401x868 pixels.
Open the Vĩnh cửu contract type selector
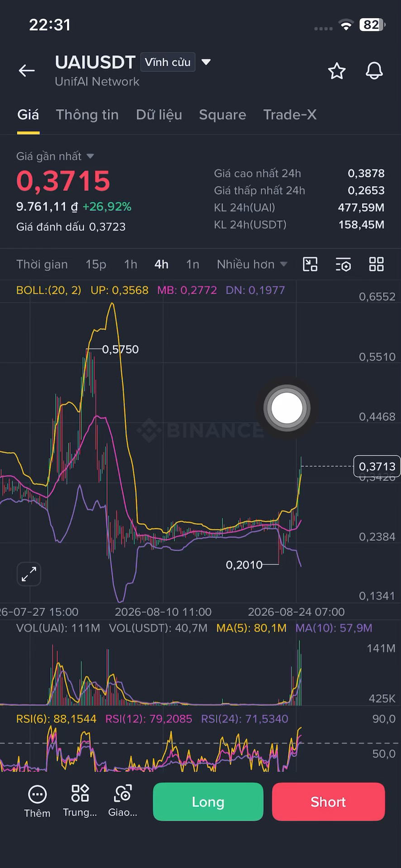[168, 62]
